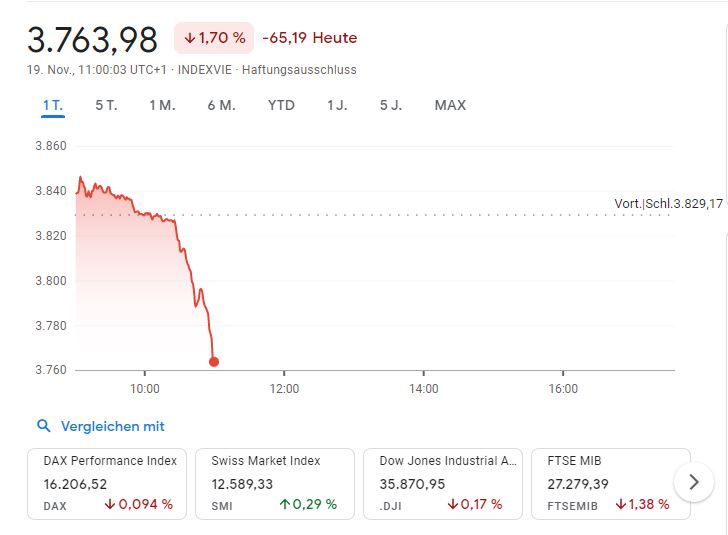Image resolution: width=728 pixels, height=535 pixels.
Task: Click the red down arrow on the FTSE MIB card
Action: click(621, 505)
